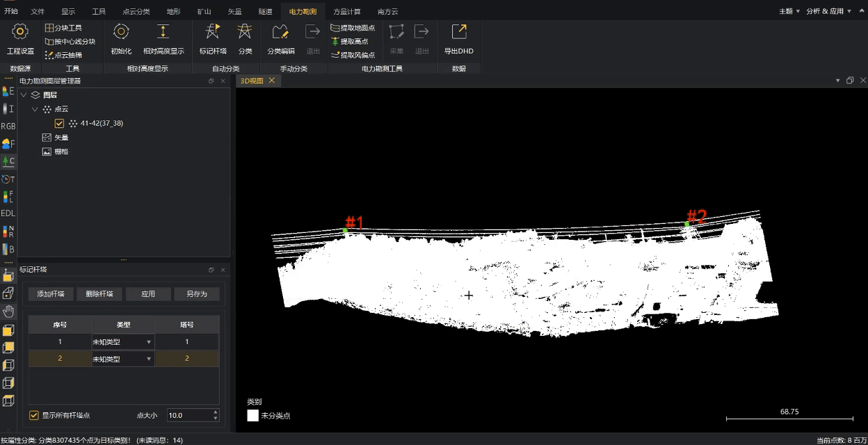868x445 pixels.
Task: Click the RGB display mode sidebar icon
Action: pyautogui.click(x=8, y=127)
